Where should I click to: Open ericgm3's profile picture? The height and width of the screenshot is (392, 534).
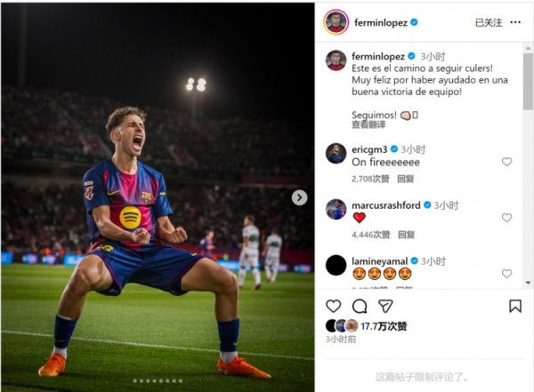336,153
